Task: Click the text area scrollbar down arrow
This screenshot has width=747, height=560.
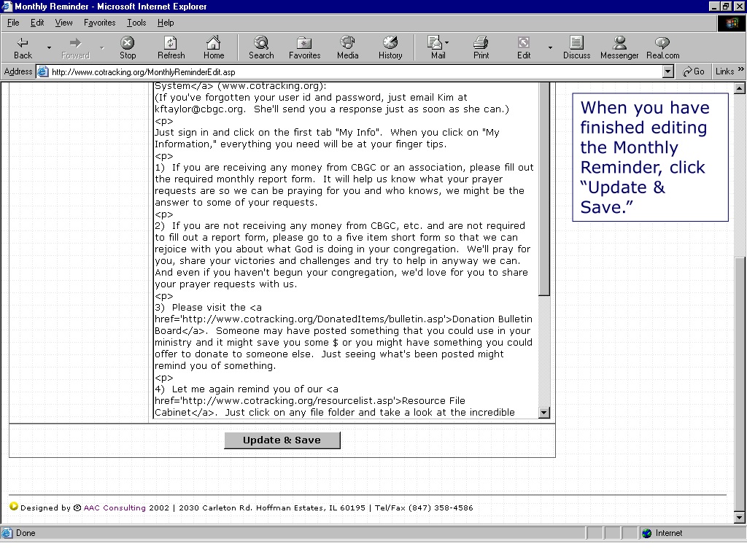Action: (x=544, y=413)
